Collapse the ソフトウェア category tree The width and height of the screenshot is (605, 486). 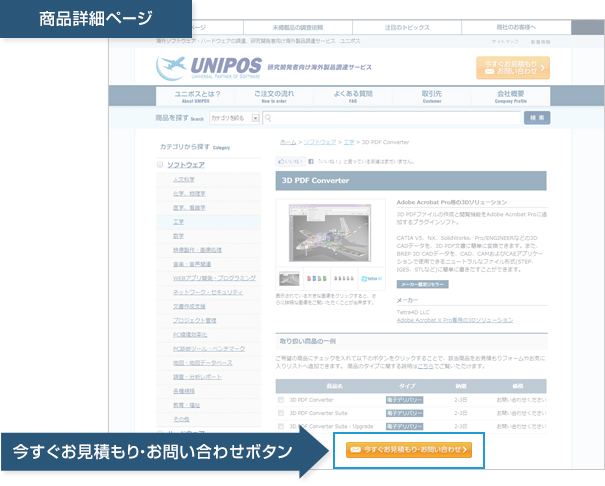point(160,165)
